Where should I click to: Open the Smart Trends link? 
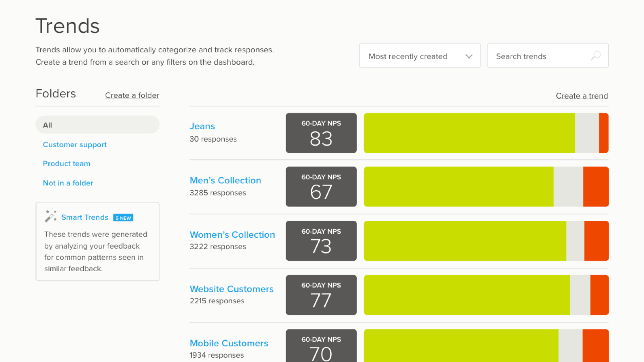(x=85, y=217)
